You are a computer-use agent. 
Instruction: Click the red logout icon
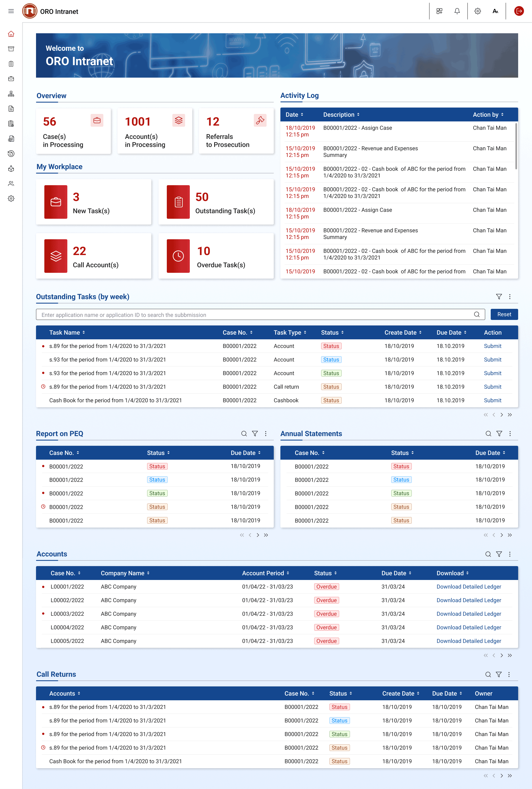[518, 11]
